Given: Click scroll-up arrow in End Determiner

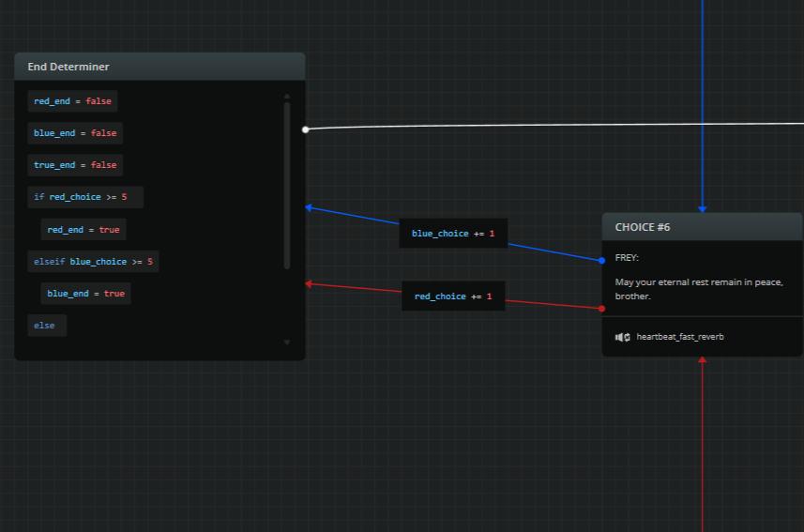Looking at the screenshot, I should click(287, 96).
